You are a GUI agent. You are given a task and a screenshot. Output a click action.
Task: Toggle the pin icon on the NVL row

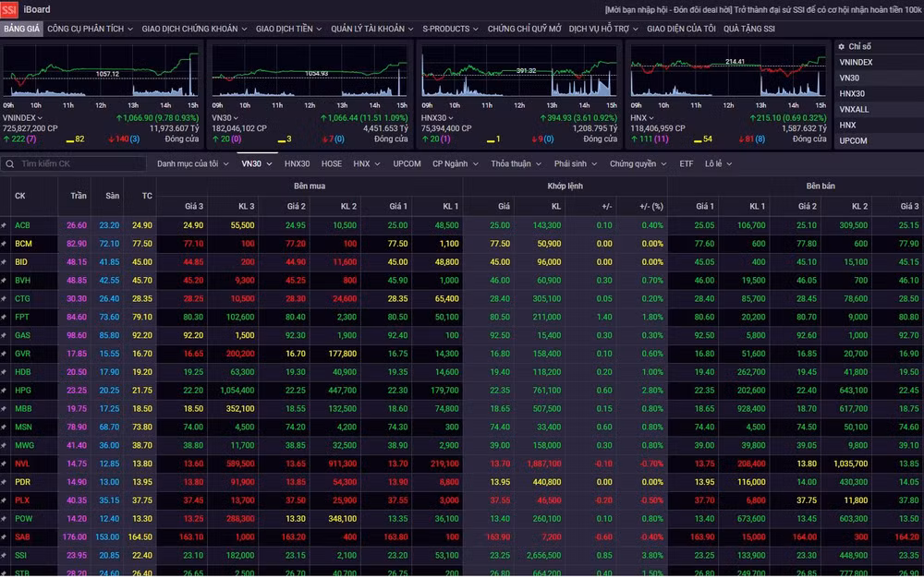pos(4,464)
